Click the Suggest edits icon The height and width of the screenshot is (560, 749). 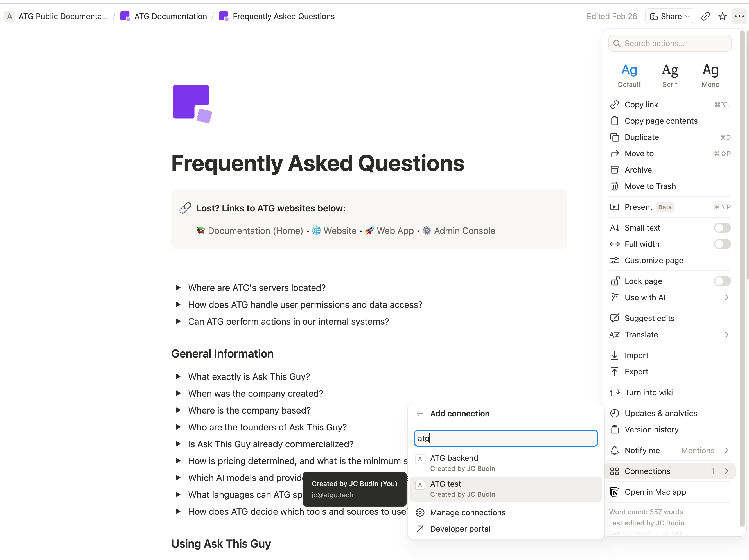[614, 318]
